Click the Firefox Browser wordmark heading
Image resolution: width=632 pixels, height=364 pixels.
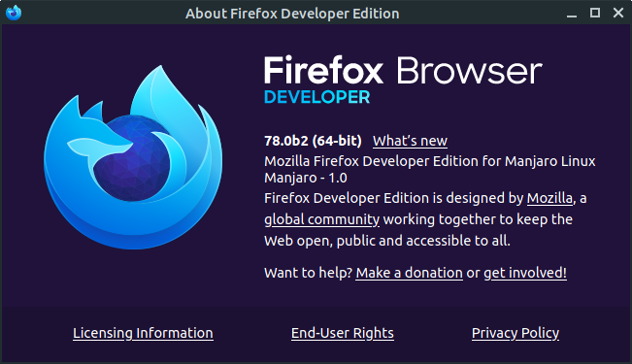click(403, 71)
